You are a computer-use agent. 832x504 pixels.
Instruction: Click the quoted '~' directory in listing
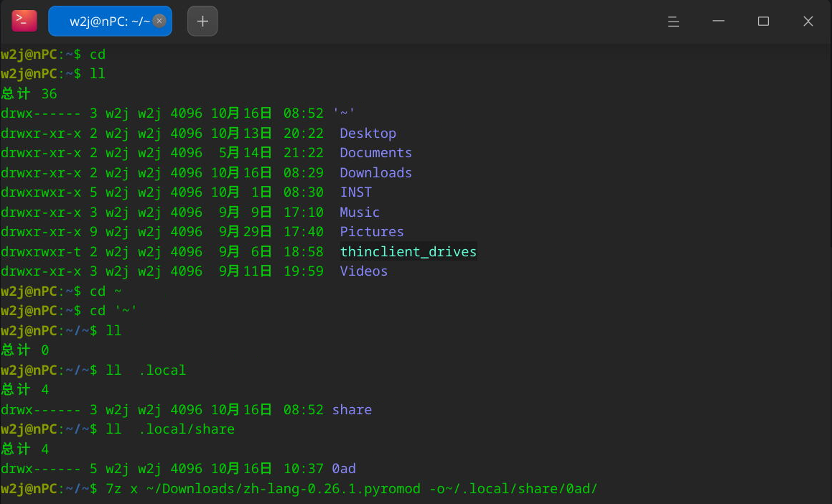[344, 113]
